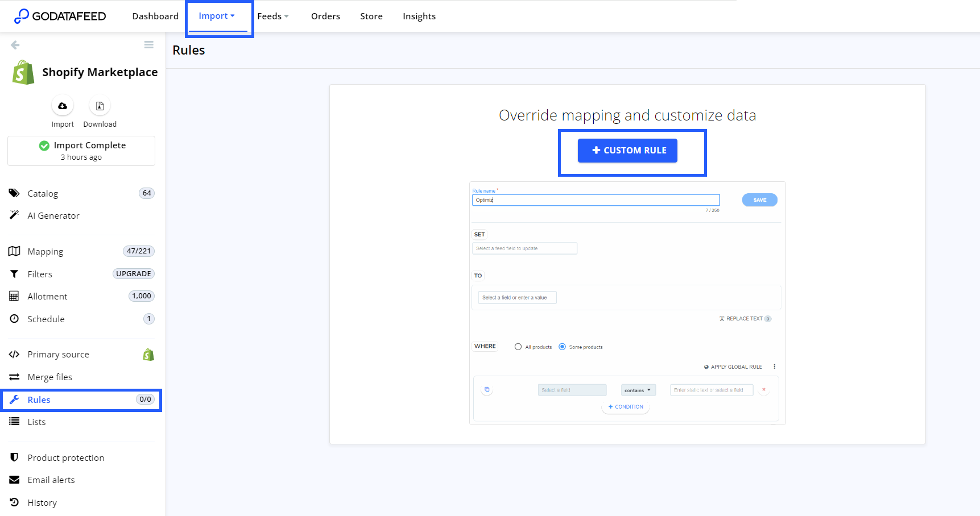Click the duplicate condition icon in the WHERE row
Image resolution: width=980 pixels, height=516 pixels.
(x=487, y=390)
